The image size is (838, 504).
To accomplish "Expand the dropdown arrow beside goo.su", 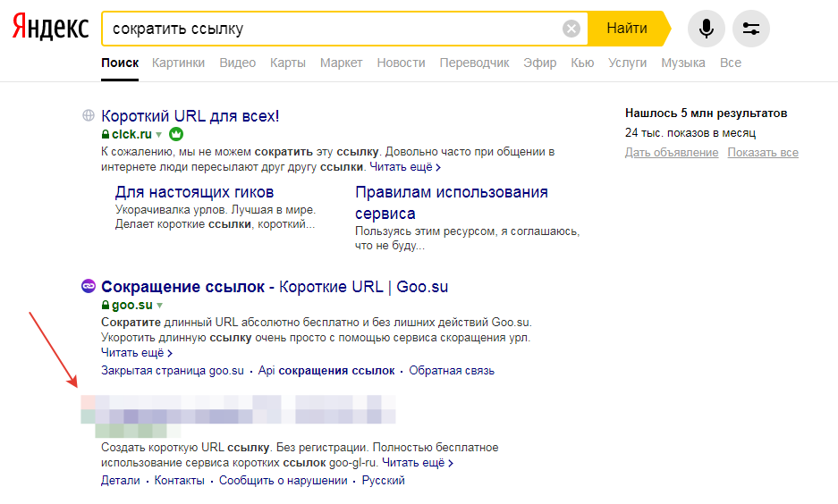I will (160, 306).
